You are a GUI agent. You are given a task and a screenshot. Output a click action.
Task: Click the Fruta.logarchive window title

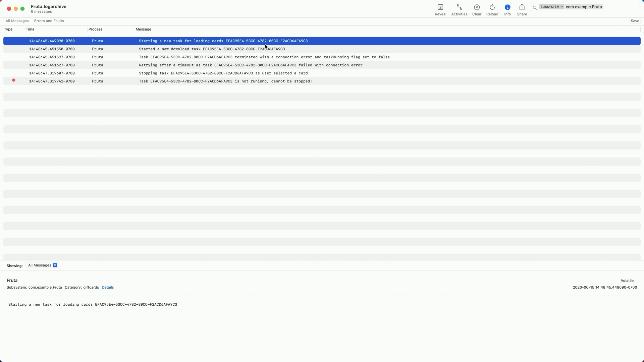48,6
